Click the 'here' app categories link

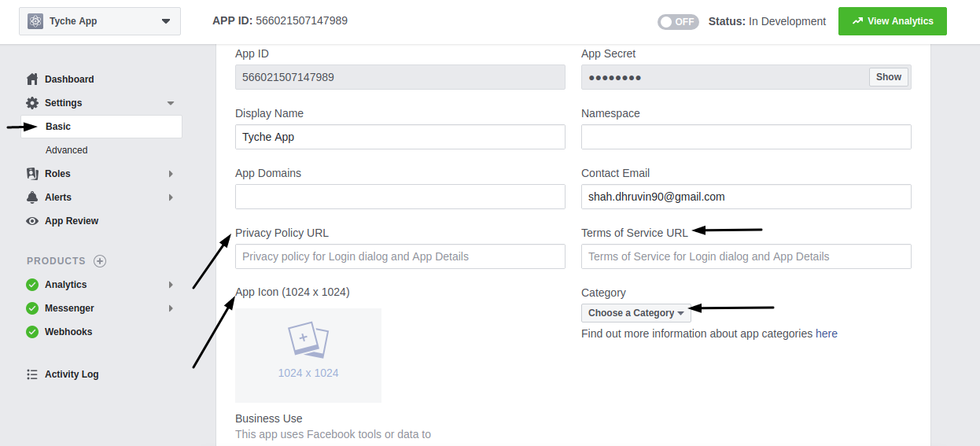pyautogui.click(x=827, y=334)
